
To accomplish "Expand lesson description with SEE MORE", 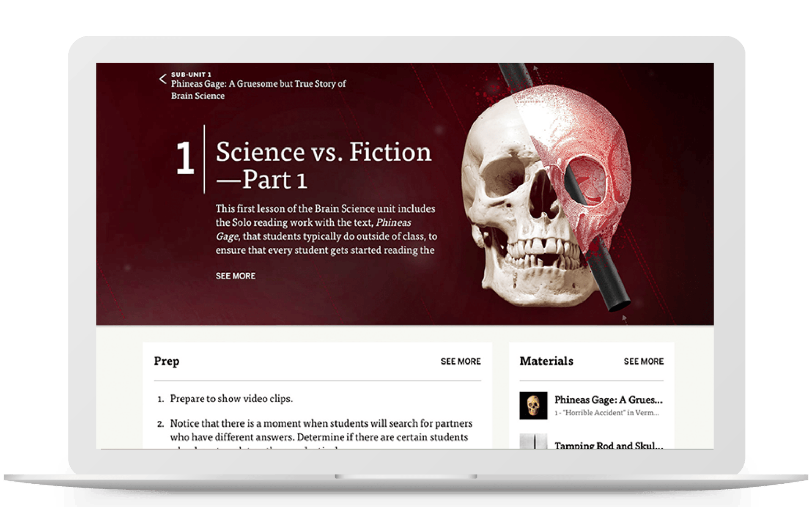I will point(236,276).
